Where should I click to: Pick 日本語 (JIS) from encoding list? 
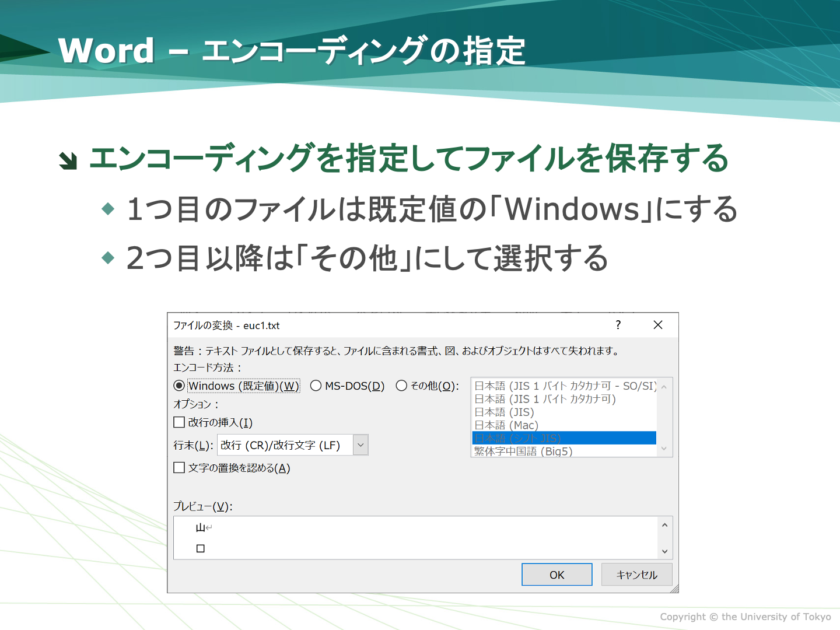click(x=564, y=412)
